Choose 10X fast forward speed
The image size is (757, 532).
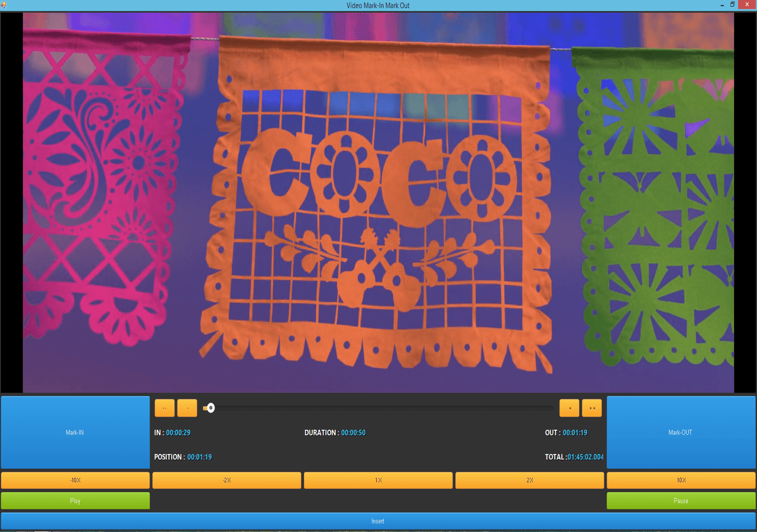[x=681, y=481]
